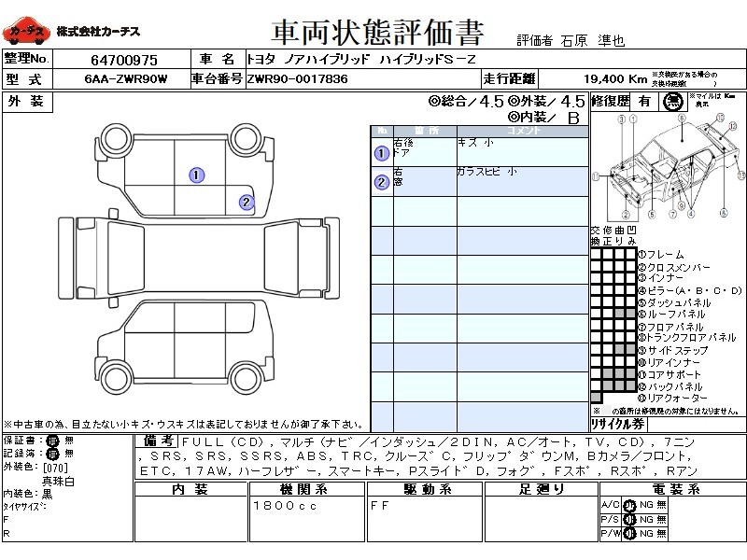Image resolution: width=747 pixels, height=560 pixels.
Task: Click the 整理No. value 64700975
Action: coord(124,60)
